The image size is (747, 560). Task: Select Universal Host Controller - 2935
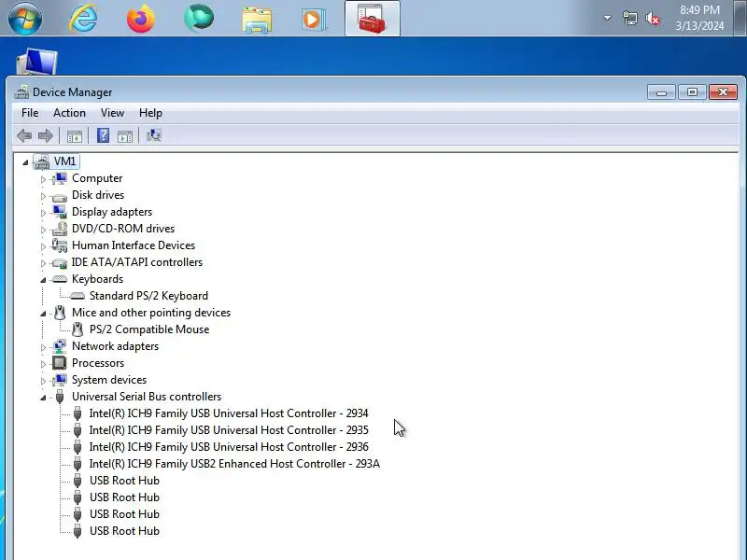point(229,430)
